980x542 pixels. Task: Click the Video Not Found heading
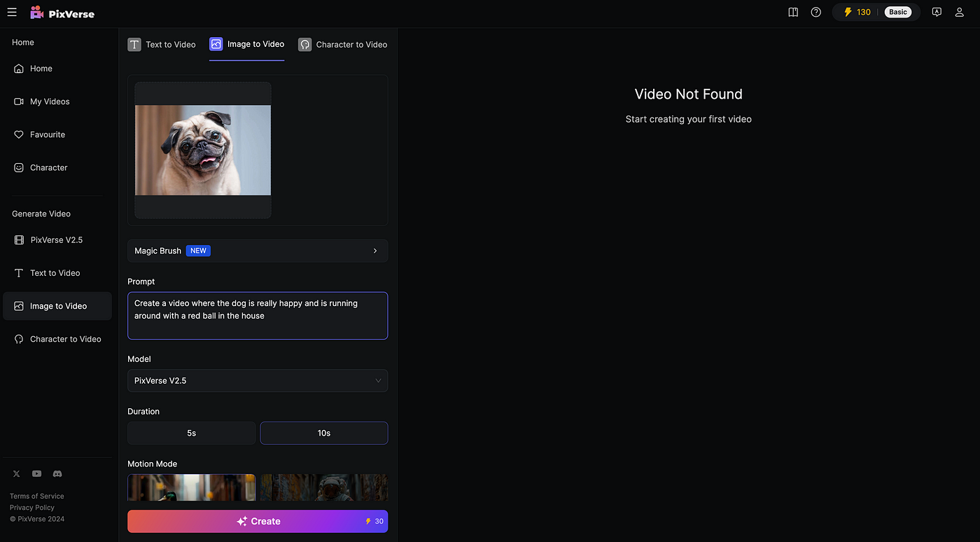[688, 94]
